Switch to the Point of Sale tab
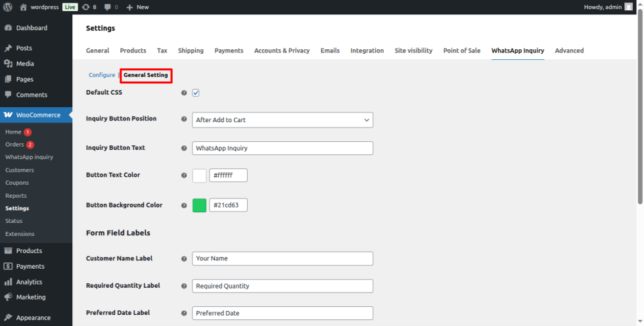The width and height of the screenshot is (644, 326). click(461, 51)
